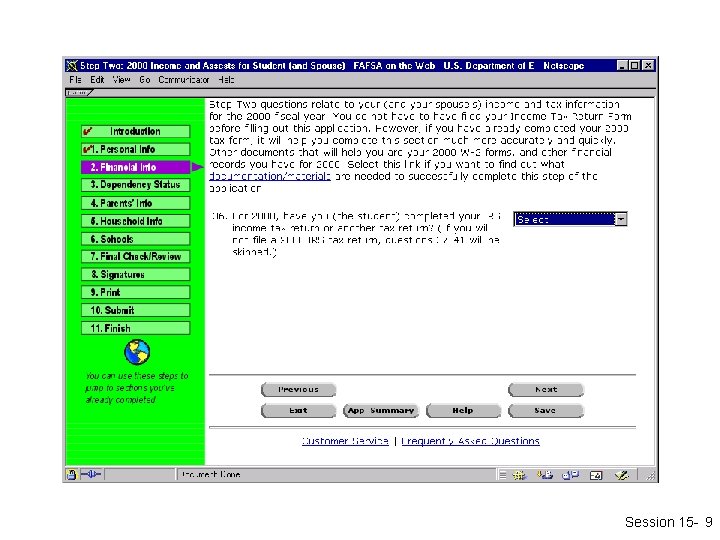
Task: Click the connection status icon beside the padlock
Action: click(x=91, y=474)
